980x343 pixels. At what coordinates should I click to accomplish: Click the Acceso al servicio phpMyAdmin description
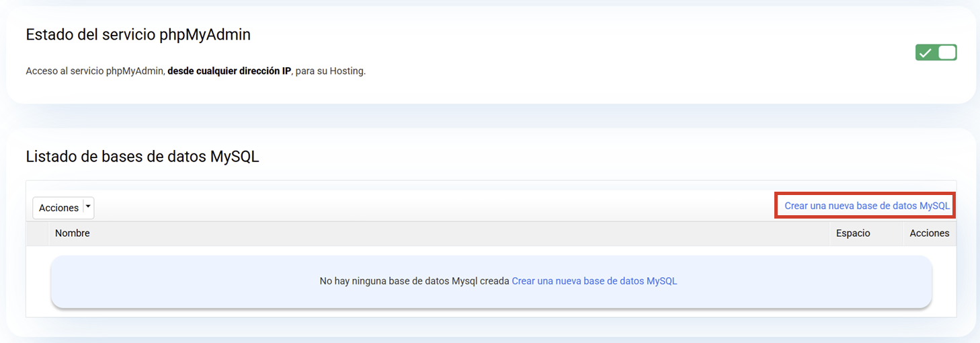pyautogui.click(x=95, y=71)
